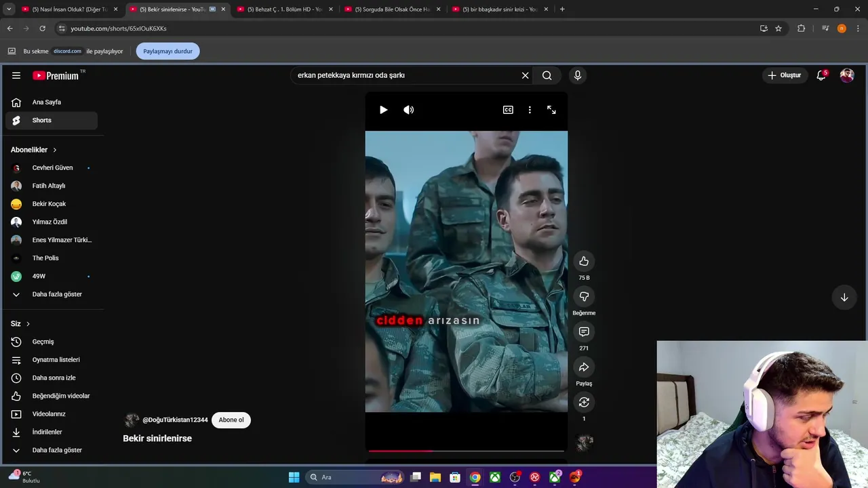Play the paused Short
This screenshot has height=488, width=868.
pos(383,110)
